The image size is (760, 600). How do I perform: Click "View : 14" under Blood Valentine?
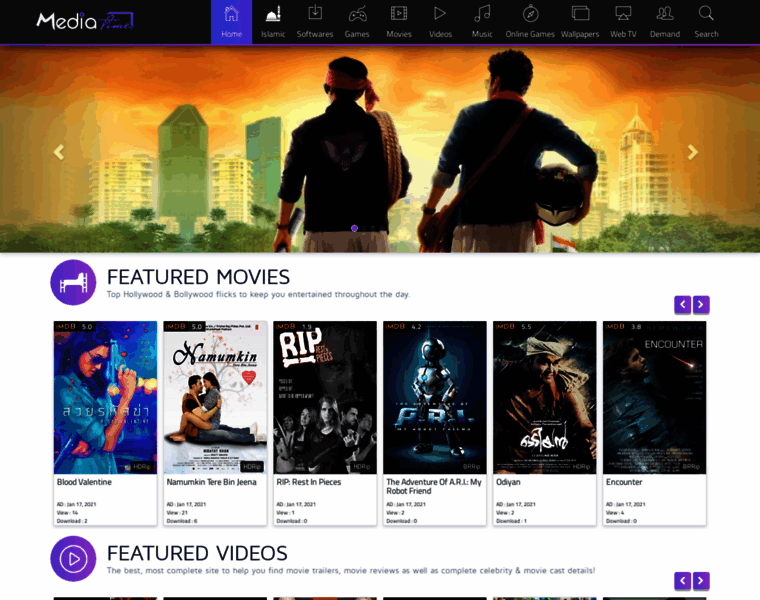click(x=67, y=513)
